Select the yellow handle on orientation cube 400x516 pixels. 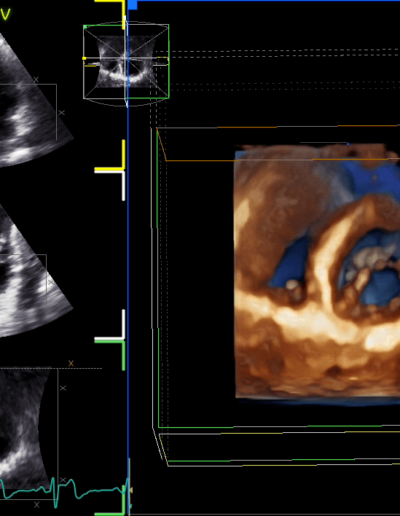click(x=84, y=58)
